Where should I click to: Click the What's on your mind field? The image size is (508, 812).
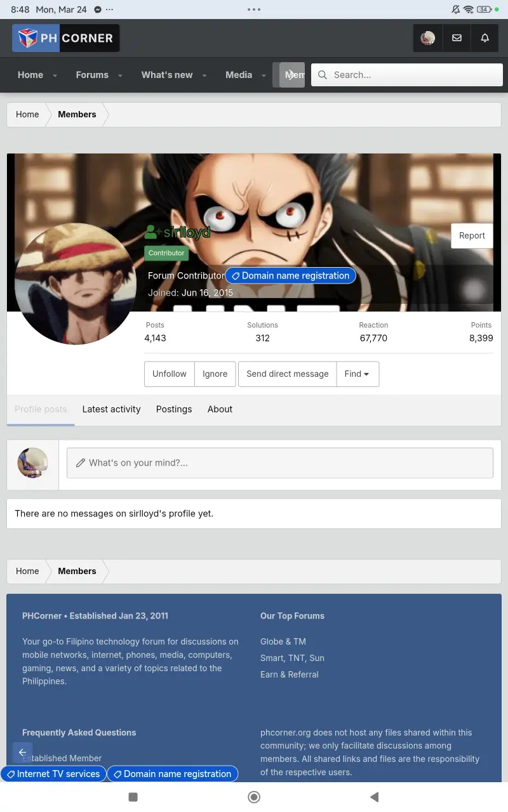click(280, 463)
